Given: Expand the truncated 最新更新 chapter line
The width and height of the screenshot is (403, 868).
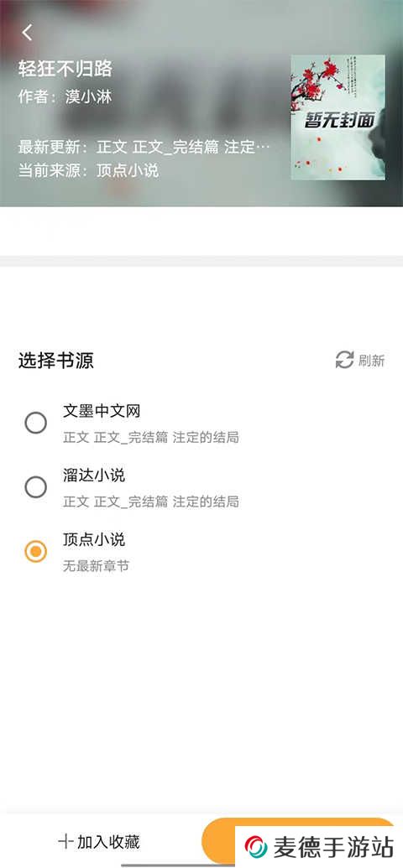Looking at the screenshot, I should coord(144,147).
